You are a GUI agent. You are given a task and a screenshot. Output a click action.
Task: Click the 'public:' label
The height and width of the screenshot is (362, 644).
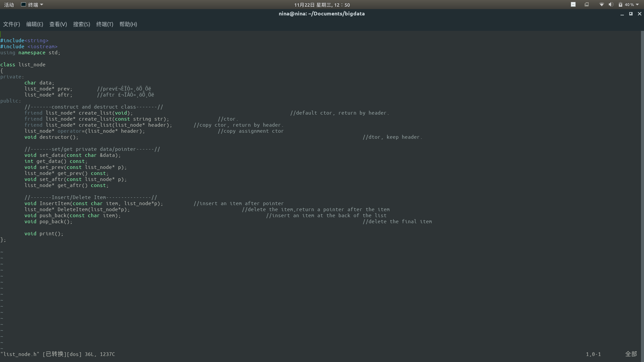point(11,101)
